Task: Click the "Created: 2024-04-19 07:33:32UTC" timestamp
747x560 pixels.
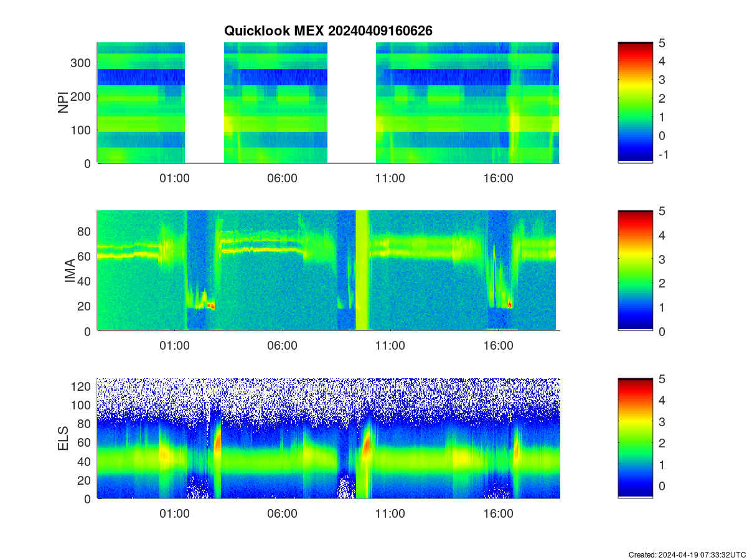Action: 687,554
